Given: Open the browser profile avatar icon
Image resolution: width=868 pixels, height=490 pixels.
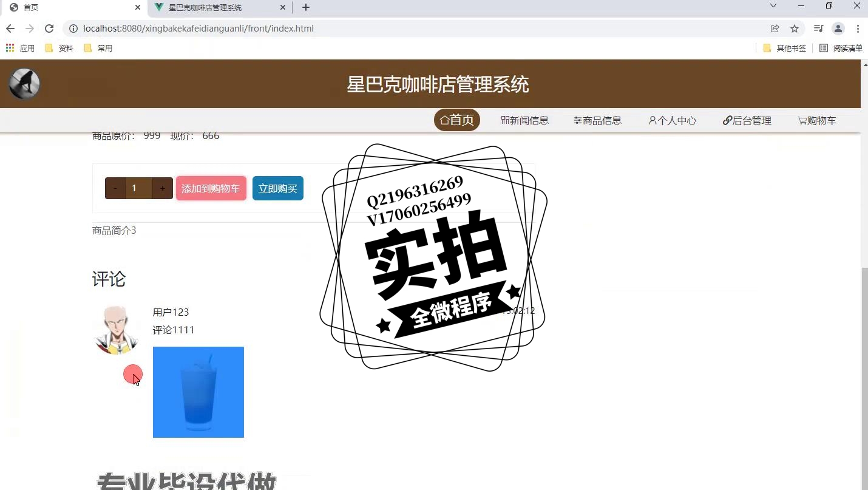Looking at the screenshot, I should 838,29.
